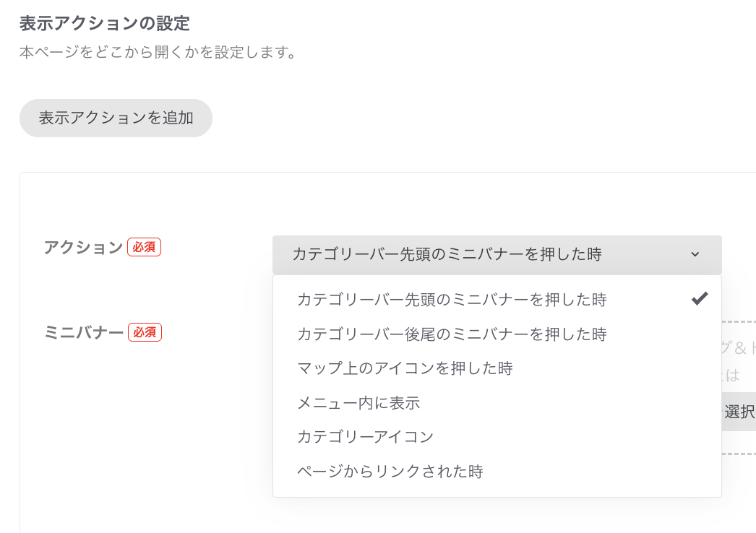Click the red 必須 badge next to ミニバナー

(145, 332)
